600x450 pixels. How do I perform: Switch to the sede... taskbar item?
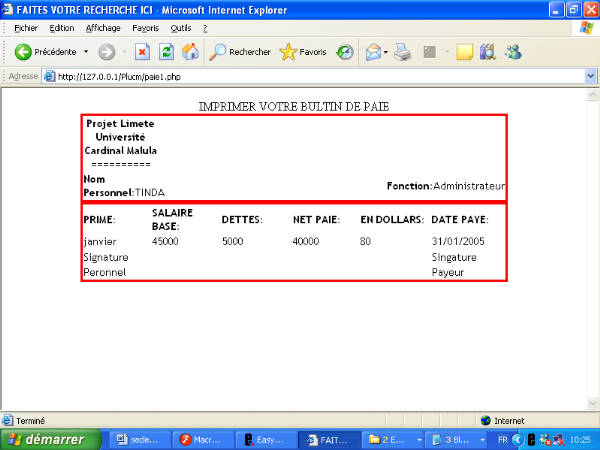pyautogui.click(x=140, y=440)
